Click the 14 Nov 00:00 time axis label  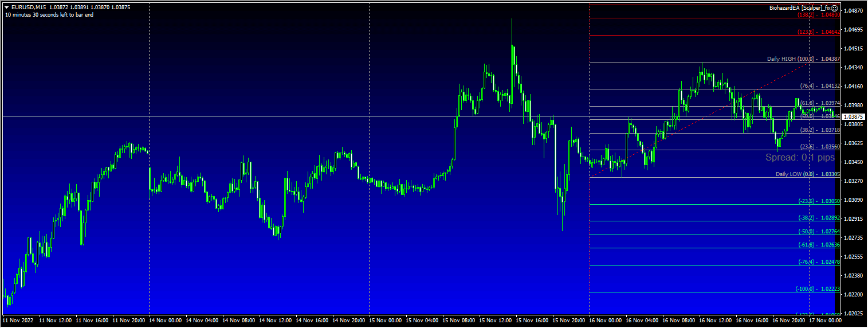(166, 321)
